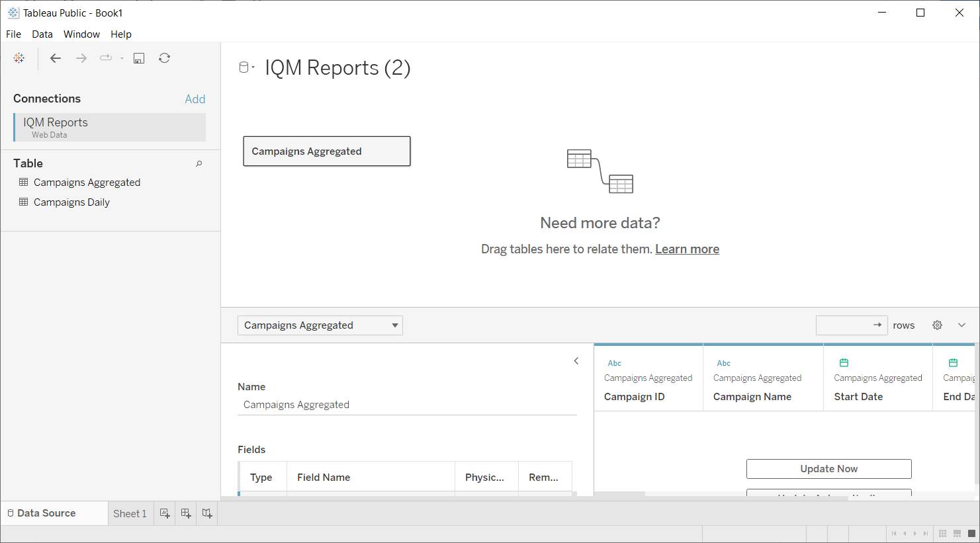Open the data grid settings gear
The height and width of the screenshot is (543, 980).
click(x=937, y=325)
